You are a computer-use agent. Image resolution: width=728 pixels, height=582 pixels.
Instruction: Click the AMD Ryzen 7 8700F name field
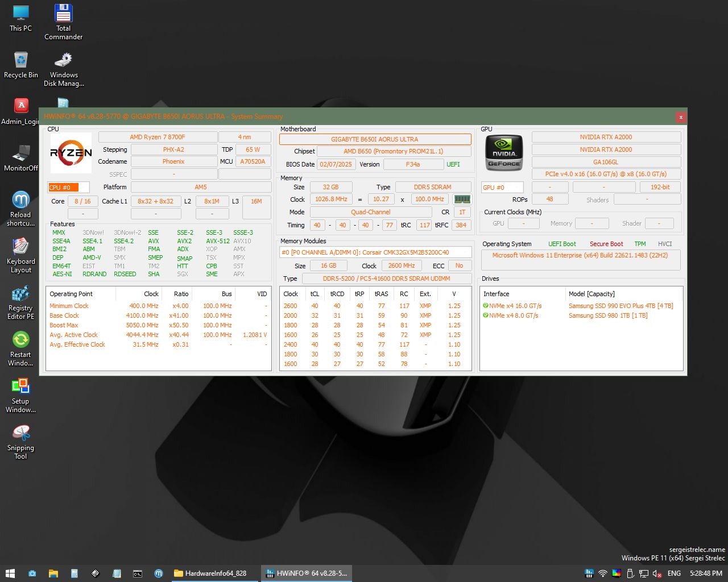158,137
